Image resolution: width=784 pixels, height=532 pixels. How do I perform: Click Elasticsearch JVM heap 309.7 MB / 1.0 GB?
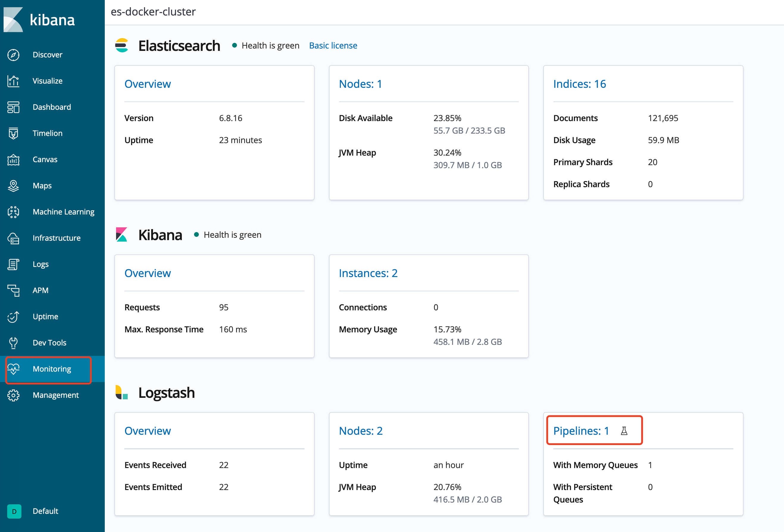(x=468, y=165)
